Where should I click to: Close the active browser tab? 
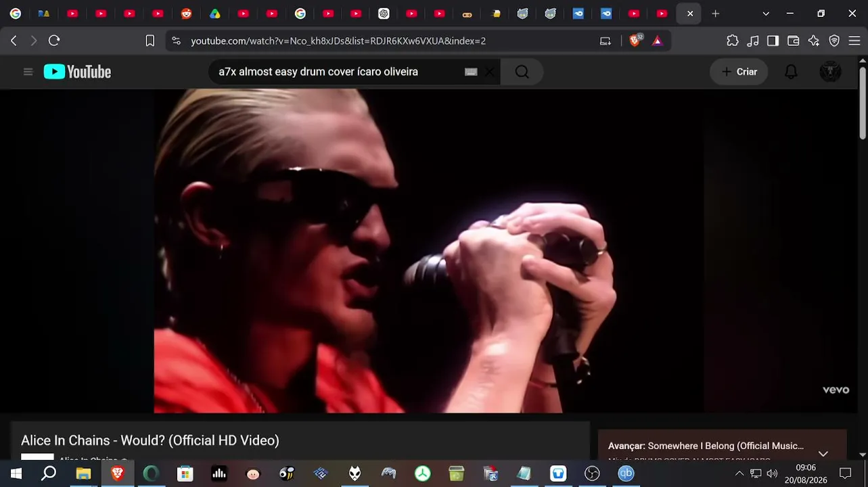(x=690, y=14)
